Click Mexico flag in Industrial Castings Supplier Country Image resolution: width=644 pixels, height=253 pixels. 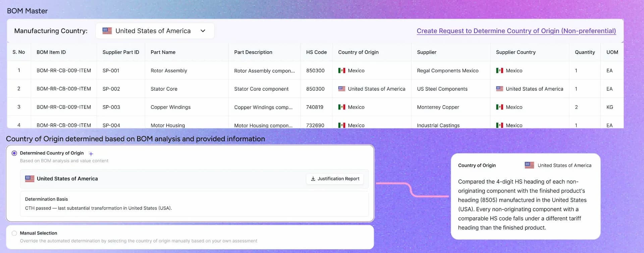[x=499, y=125]
